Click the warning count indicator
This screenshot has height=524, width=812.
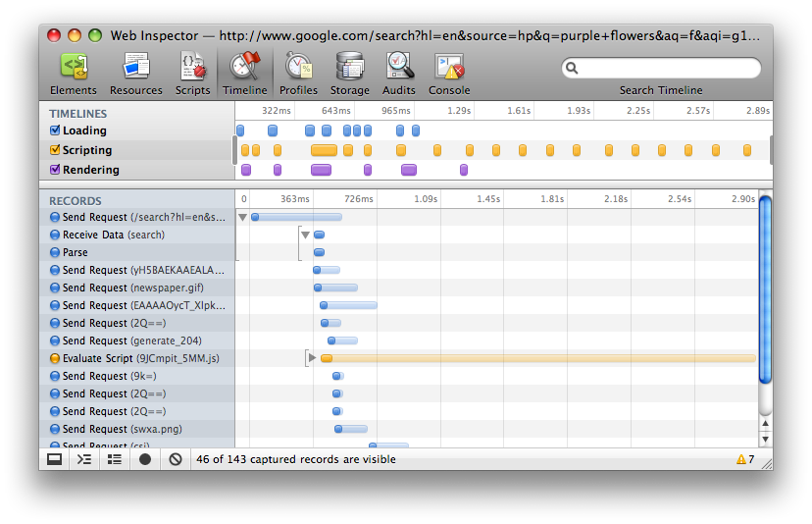pos(744,459)
